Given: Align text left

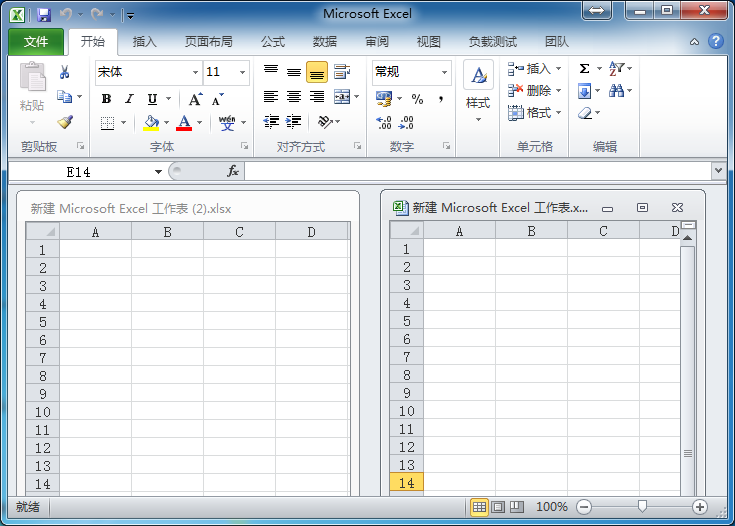Looking at the screenshot, I should click(271, 97).
